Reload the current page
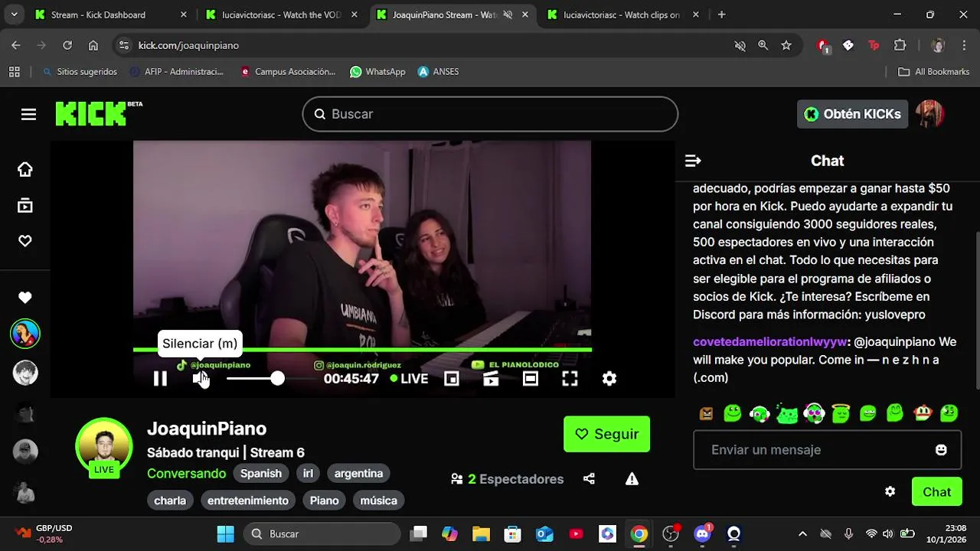 [67, 45]
